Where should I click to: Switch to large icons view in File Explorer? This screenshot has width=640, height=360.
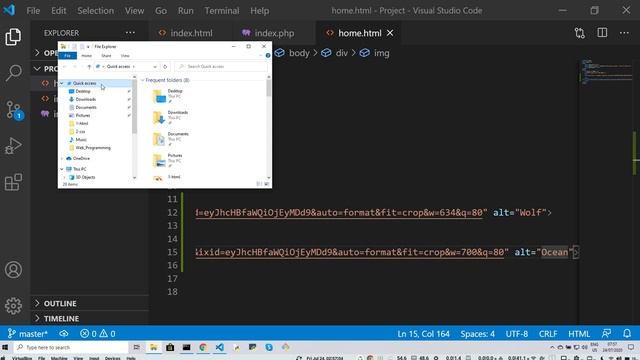tap(266, 184)
